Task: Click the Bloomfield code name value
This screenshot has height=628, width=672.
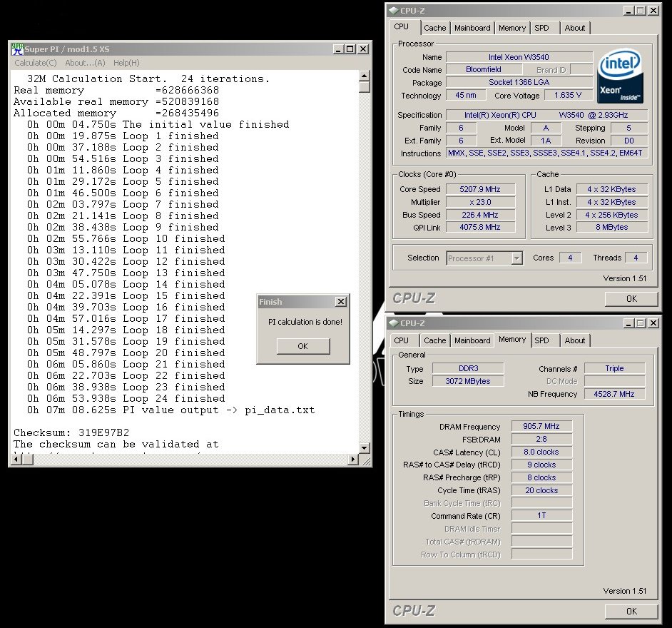Action: pos(483,69)
